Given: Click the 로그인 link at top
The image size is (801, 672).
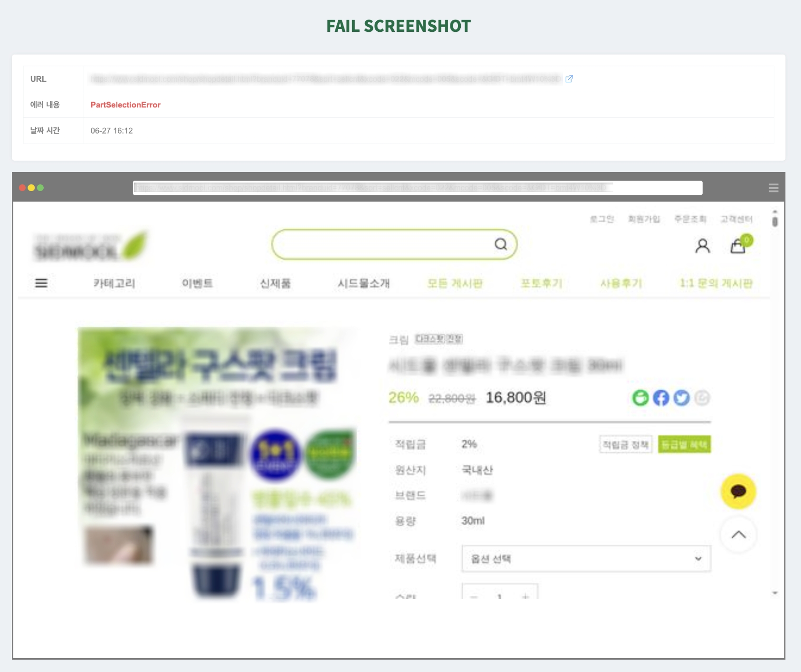Looking at the screenshot, I should [x=602, y=219].
